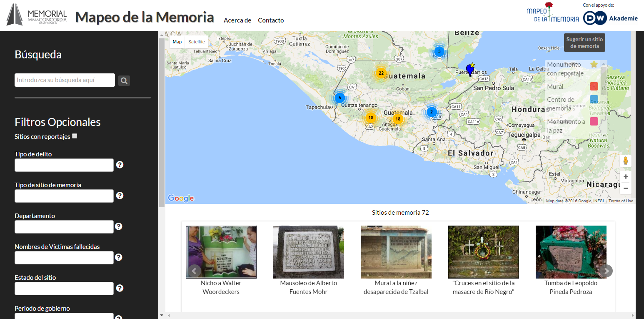Click the search magnifier button

click(x=124, y=80)
